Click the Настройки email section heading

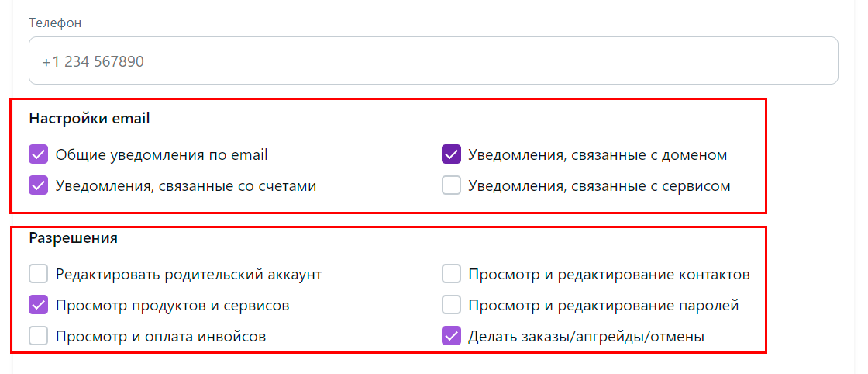[89, 119]
